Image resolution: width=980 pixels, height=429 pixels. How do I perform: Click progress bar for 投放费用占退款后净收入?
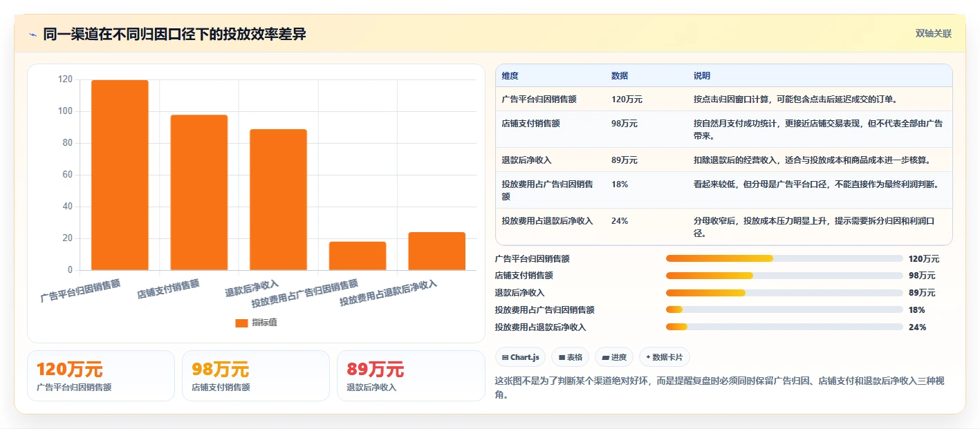click(784, 327)
